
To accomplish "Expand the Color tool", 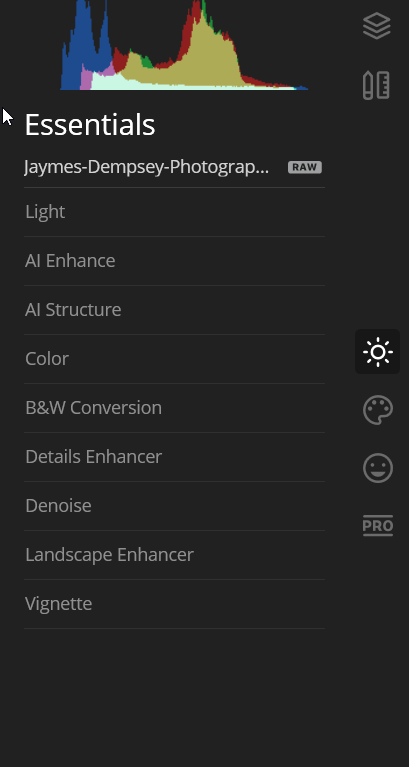I will click(x=175, y=359).
